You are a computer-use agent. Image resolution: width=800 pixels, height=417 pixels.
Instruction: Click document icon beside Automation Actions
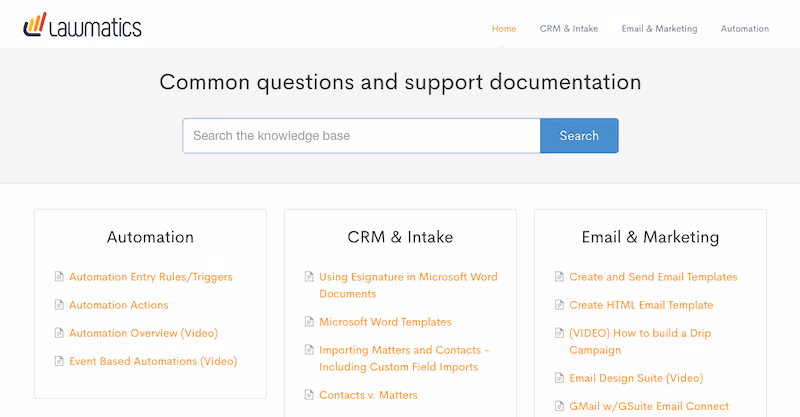click(x=59, y=305)
